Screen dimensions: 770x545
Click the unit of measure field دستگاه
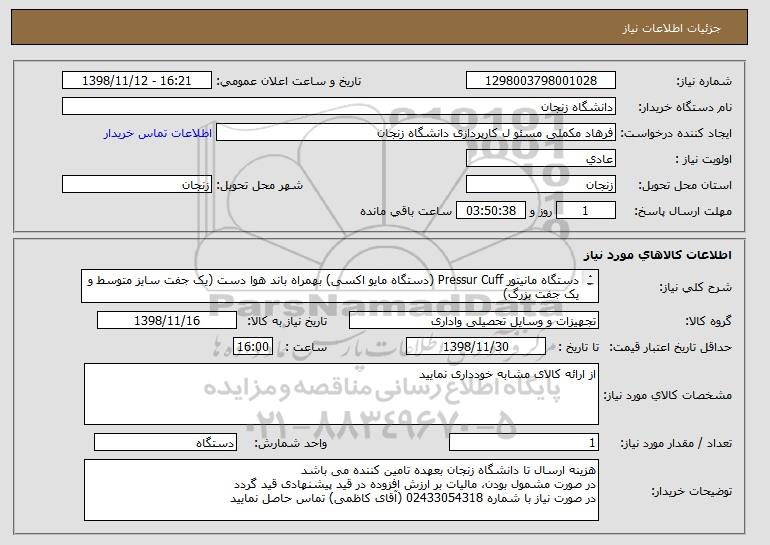point(165,442)
